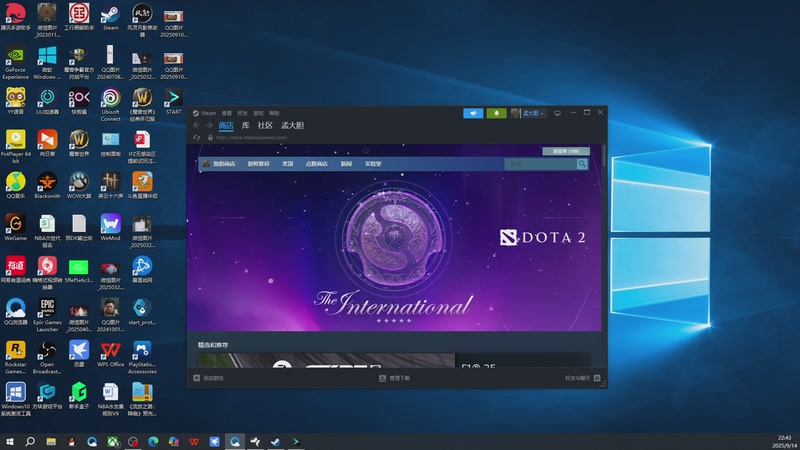This screenshot has width=800, height=450.
Task: Select the Open Broadcaster desktop icon
Action: (x=47, y=357)
